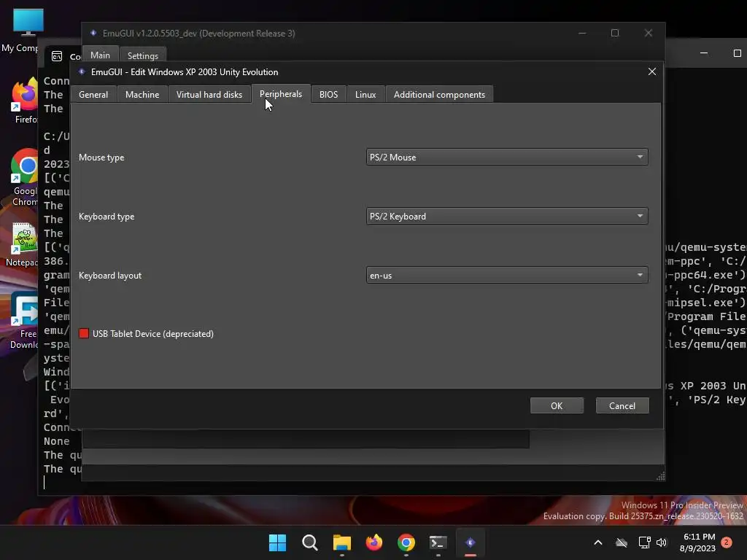Click the cloud sync tray icon
The height and width of the screenshot is (560, 747).
[x=622, y=542]
